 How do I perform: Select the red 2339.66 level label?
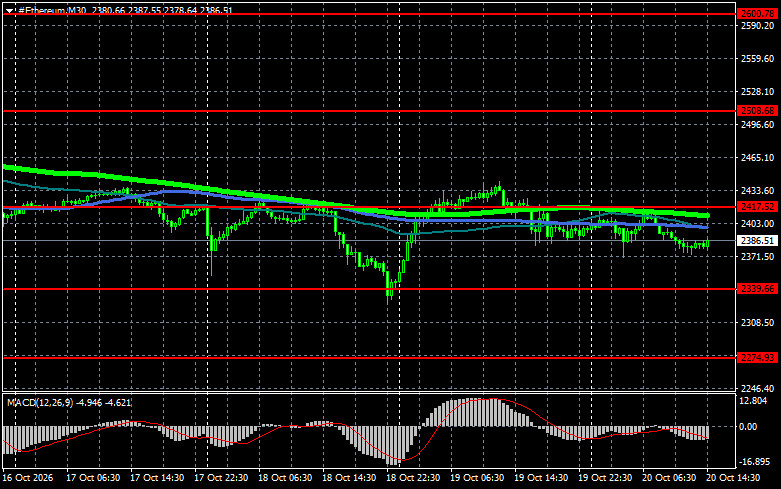[757, 289]
